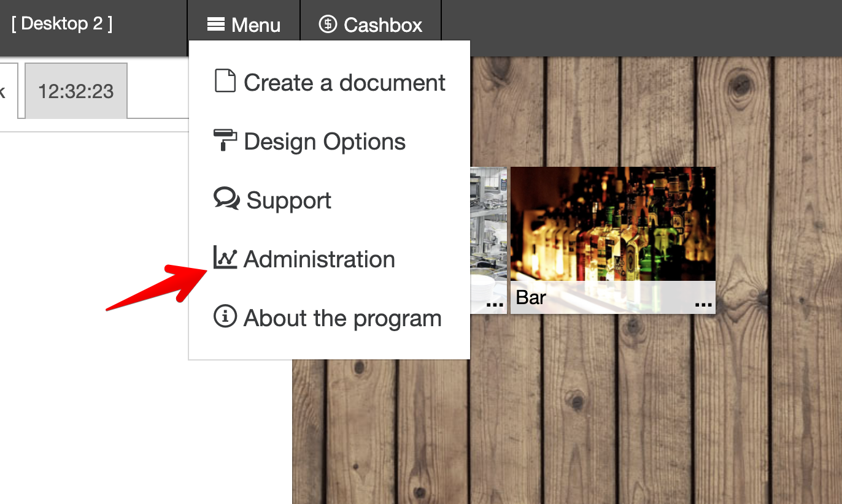
Task: Expand the three-dot options on the Bar tile
Action: pos(703,302)
